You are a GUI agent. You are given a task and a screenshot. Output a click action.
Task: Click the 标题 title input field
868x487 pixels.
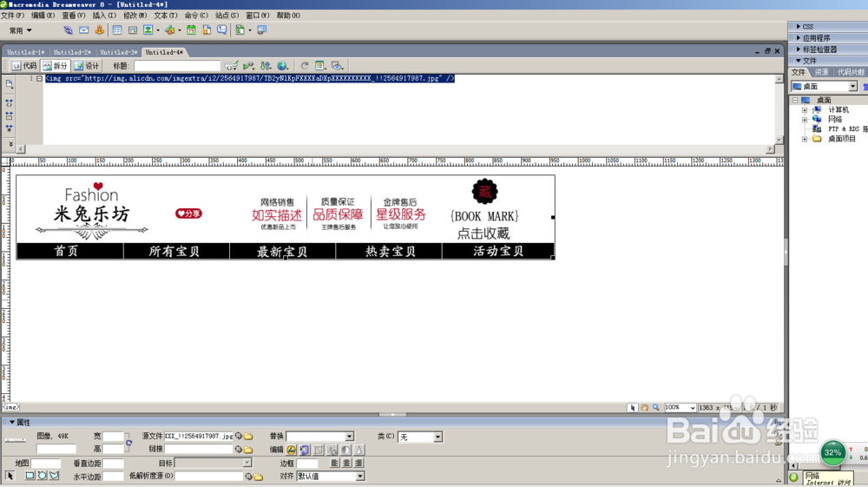click(x=177, y=66)
